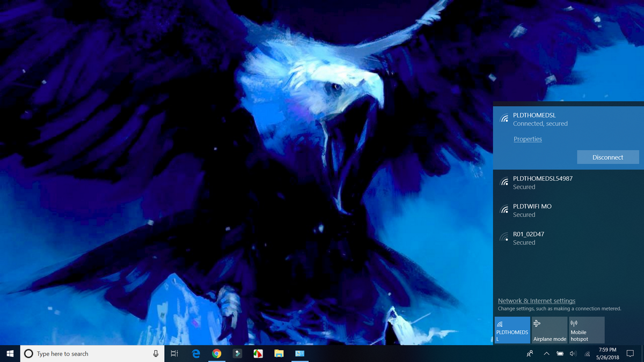Launch Microsoft Edge from taskbar
This screenshot has height=362, width=644.
click(x=196, y=353)
